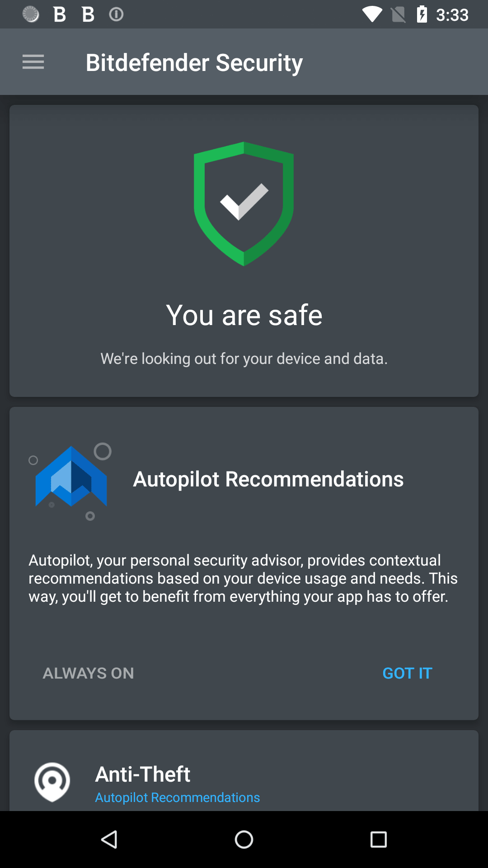Tap the no-SIM signal icon
Viewport: 488px width, 868px height.
coord(398,14)
